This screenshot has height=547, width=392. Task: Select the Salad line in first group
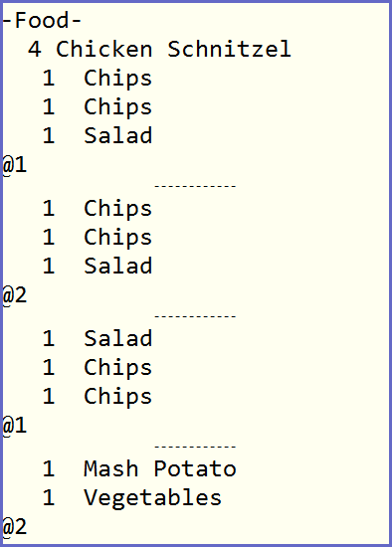(x=98, y=135)
